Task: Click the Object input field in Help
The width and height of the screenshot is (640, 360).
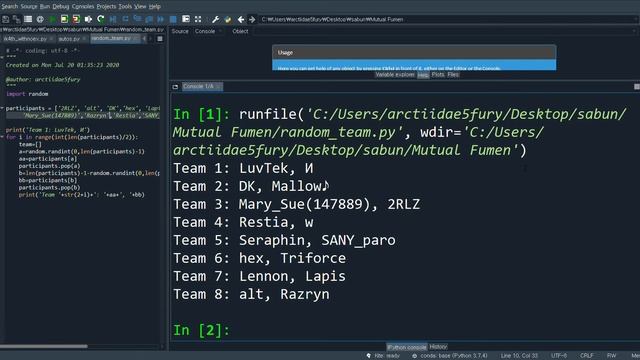Action: [x=445, y=31]
